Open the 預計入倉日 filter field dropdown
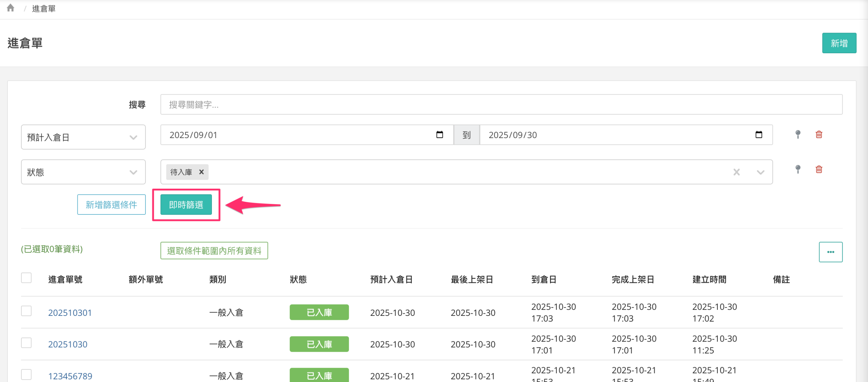This screenshot has width=868, height=382. coord(83,137)
